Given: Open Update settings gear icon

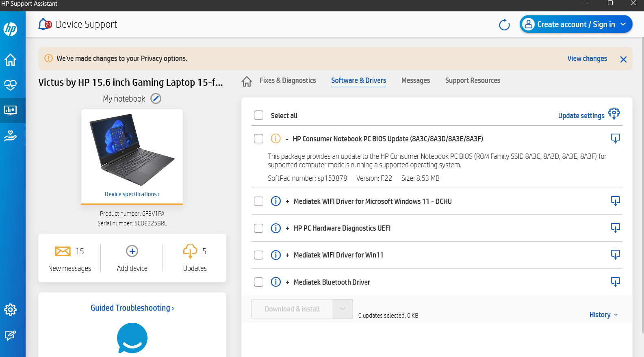Looking at the screenshot, I should [614, 114].
